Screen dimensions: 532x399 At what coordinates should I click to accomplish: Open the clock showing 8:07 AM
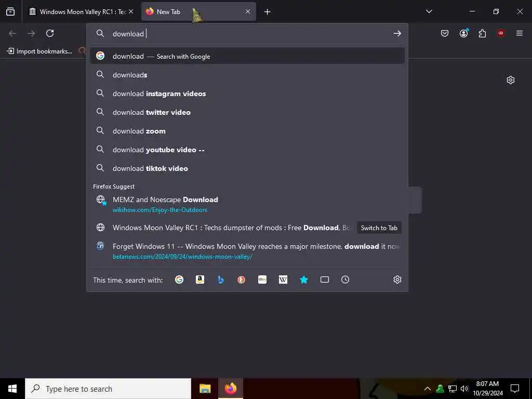tap(487, 389)
